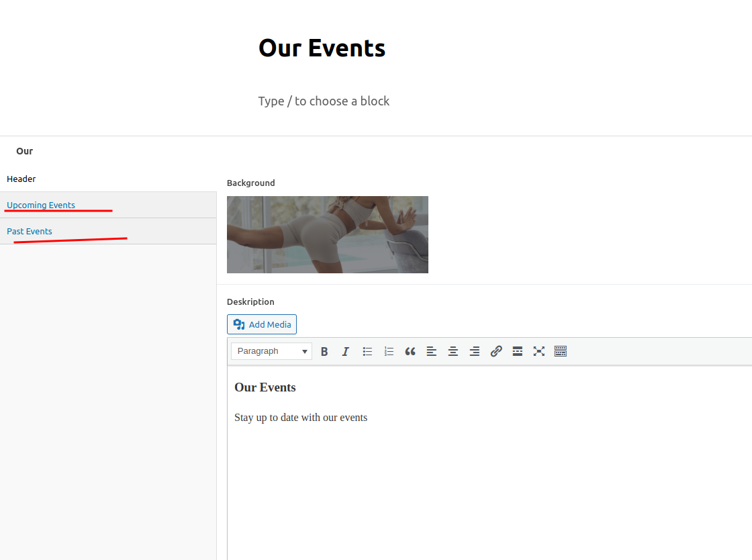Toggle italic formatting in editor toolbar
Viewport: 752px width, 560px height.
(345, 351)
